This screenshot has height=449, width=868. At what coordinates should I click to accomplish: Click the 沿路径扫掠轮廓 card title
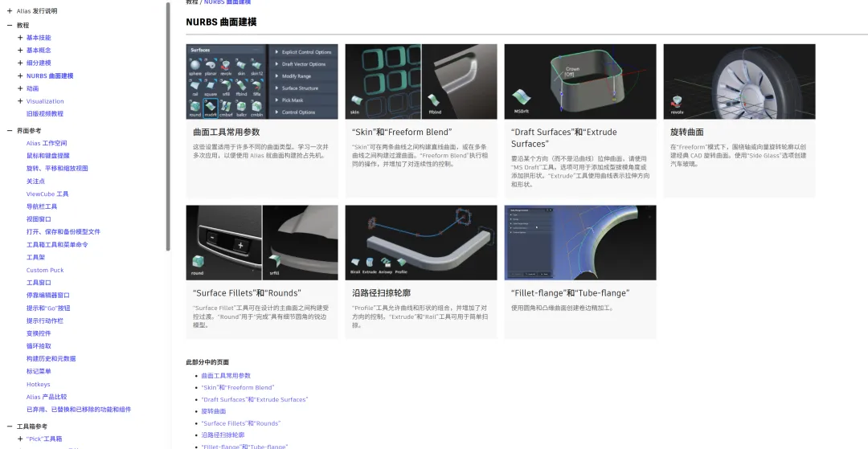tap(382, 293)
